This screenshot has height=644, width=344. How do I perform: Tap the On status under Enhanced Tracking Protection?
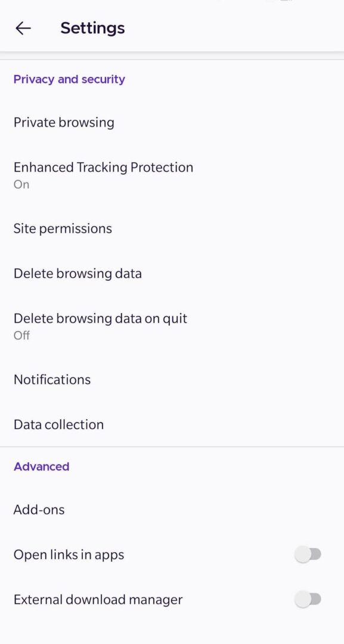pos(21,184)
